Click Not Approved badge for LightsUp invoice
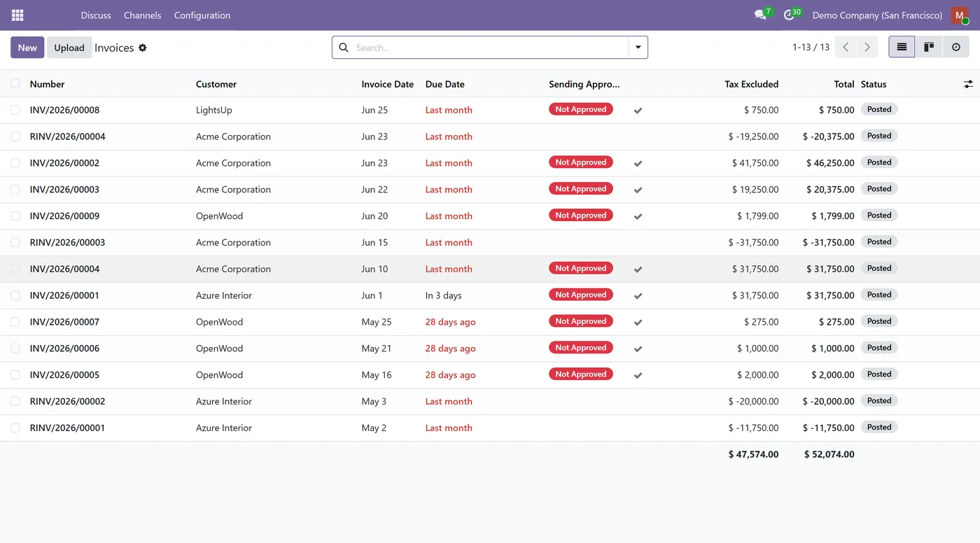980x543 pixels. pos(581,109)
